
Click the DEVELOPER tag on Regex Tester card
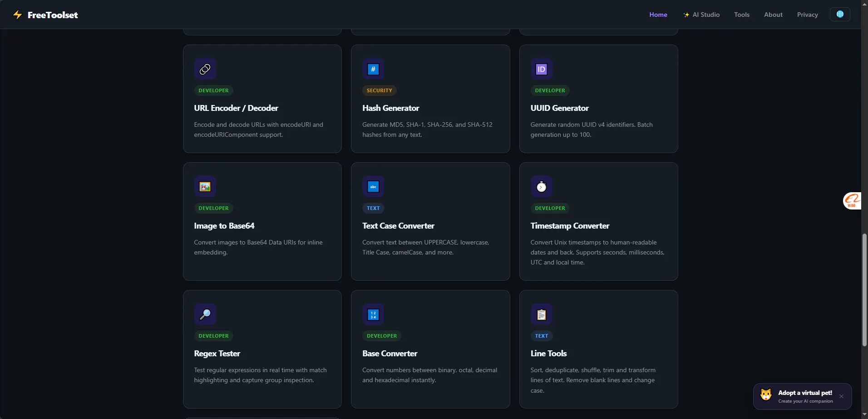pos(214,336)
